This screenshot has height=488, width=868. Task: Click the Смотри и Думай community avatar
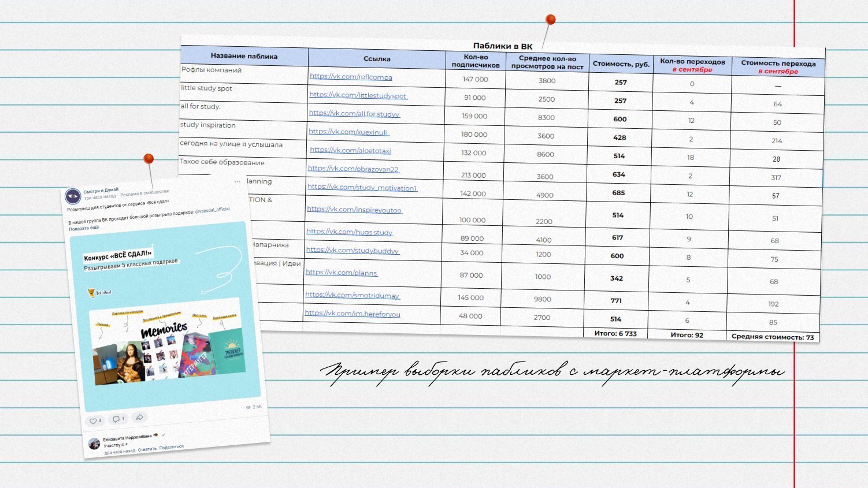tap(73, 197)
